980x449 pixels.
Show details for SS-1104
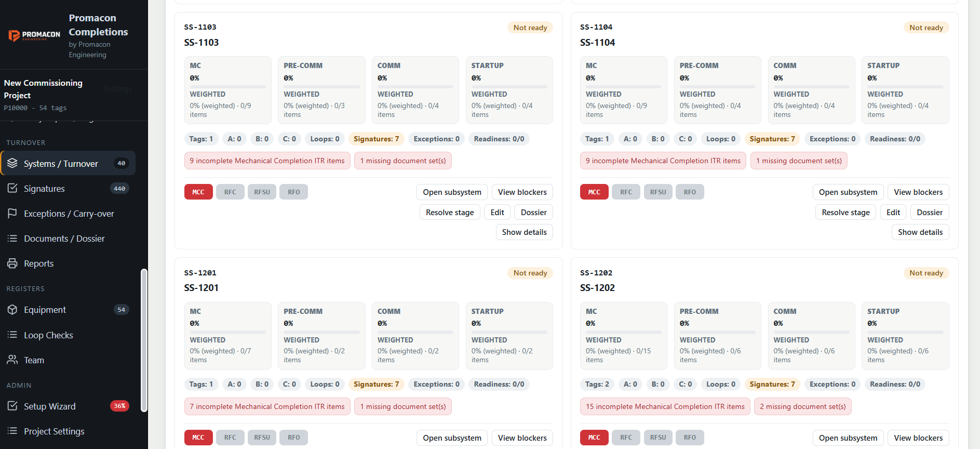click(x=920, y=232)
